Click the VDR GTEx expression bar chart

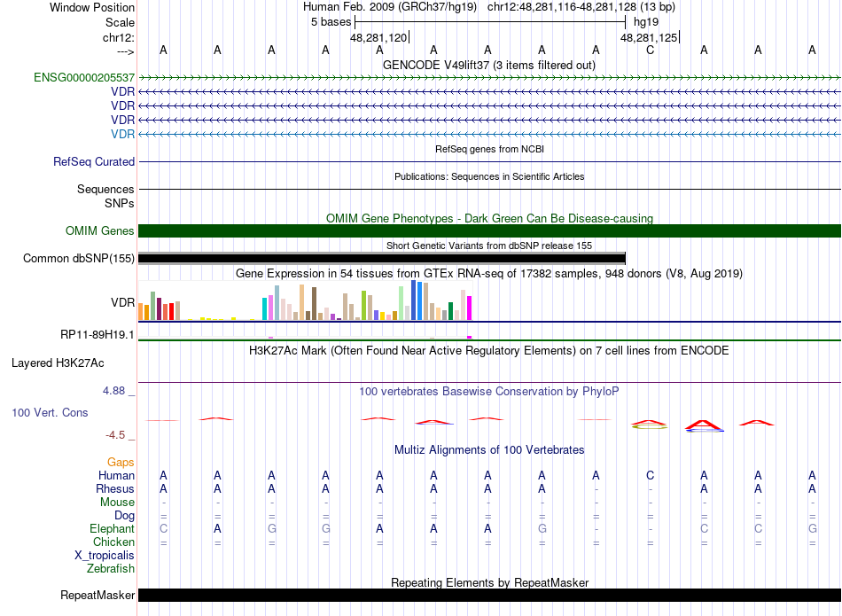tap(305, 300)
